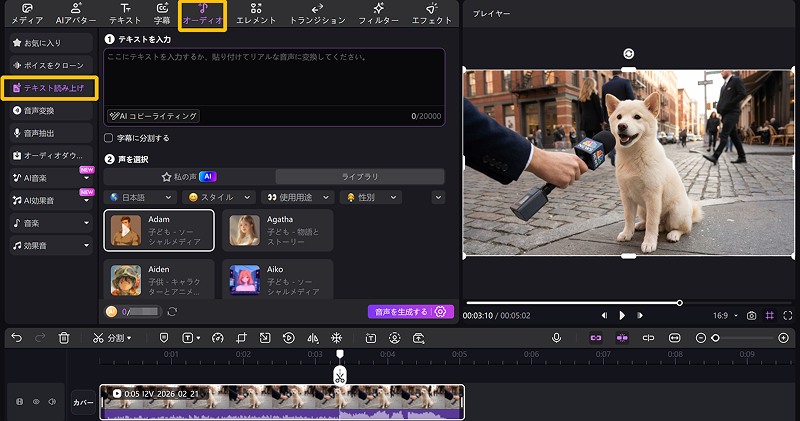Open the 性別 gender filter dropdown
800x421 pixels.
[371, 197]
